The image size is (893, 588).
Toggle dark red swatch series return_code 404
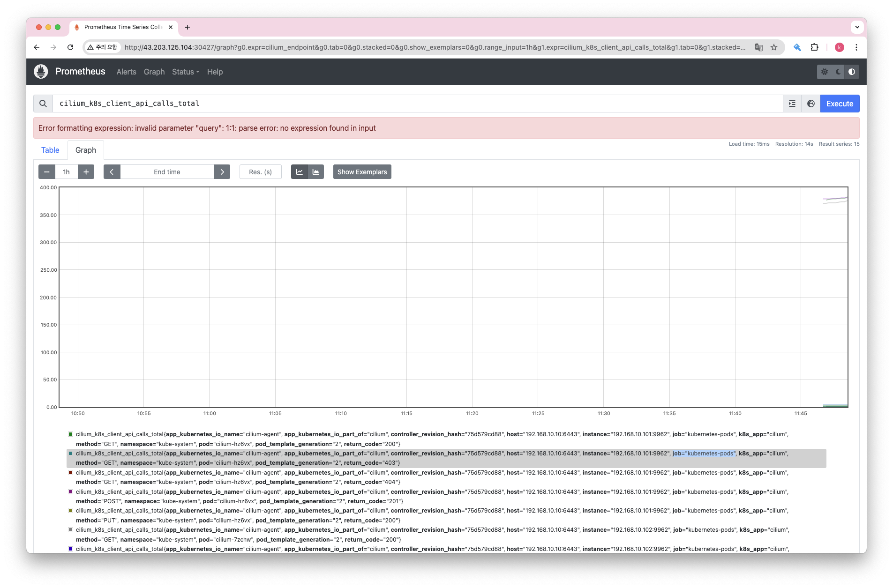(x=71, y=473)
